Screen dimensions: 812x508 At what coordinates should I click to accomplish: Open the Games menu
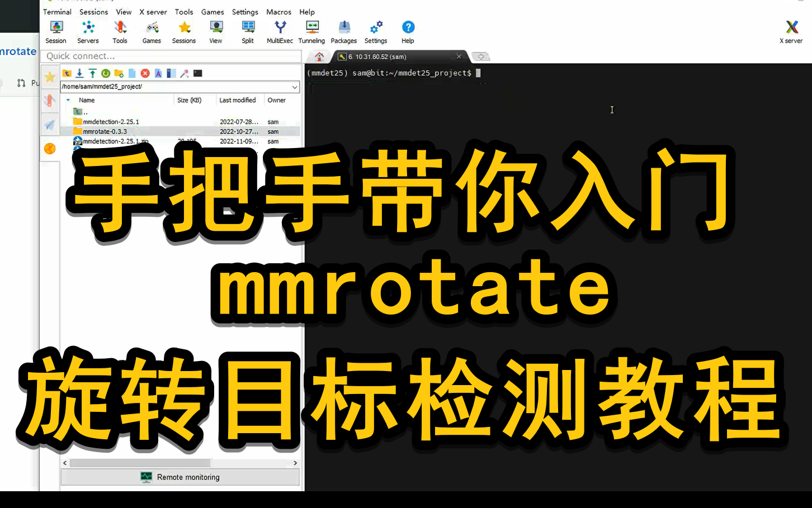(x=213, y=12)
